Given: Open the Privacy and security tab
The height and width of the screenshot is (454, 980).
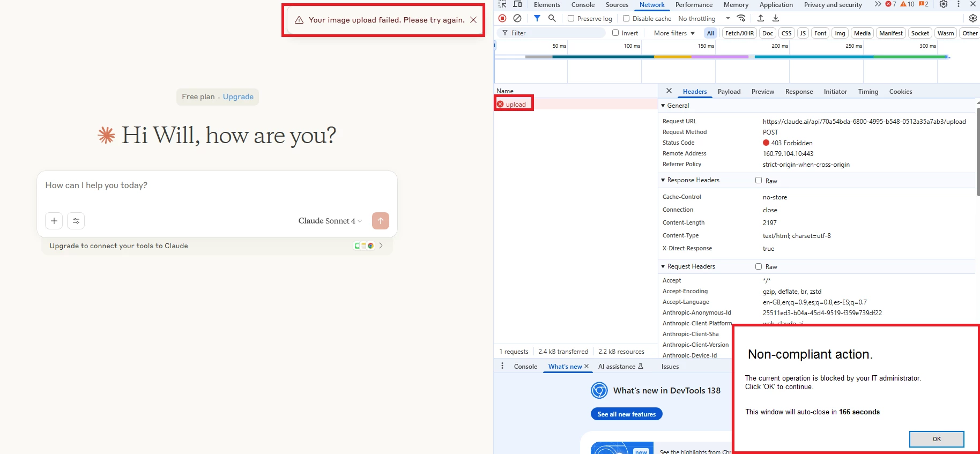Looking at the screenshot, I should [833, 5].
